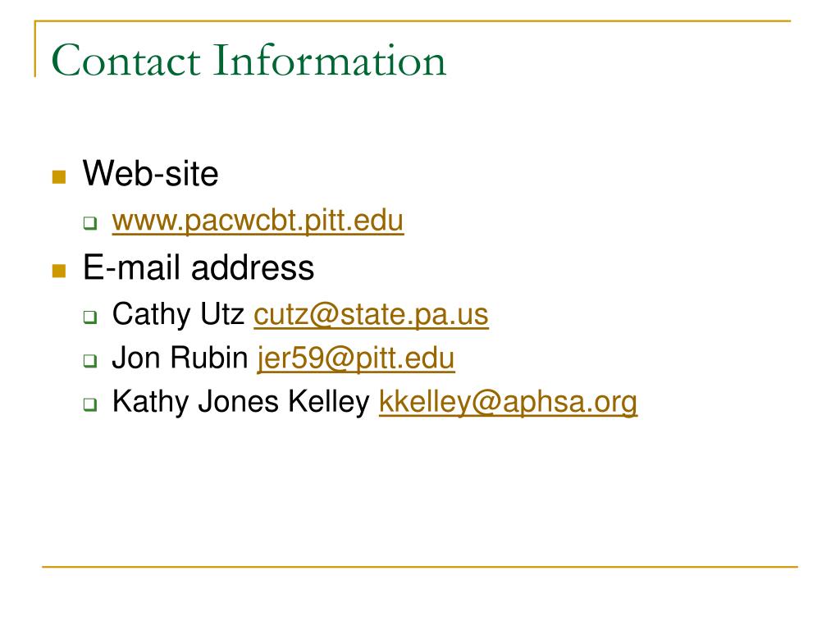Open the www.pacwcbt.pitt.edu website link
The width and height of the screenshot is (840, 630).
(258, 221)
